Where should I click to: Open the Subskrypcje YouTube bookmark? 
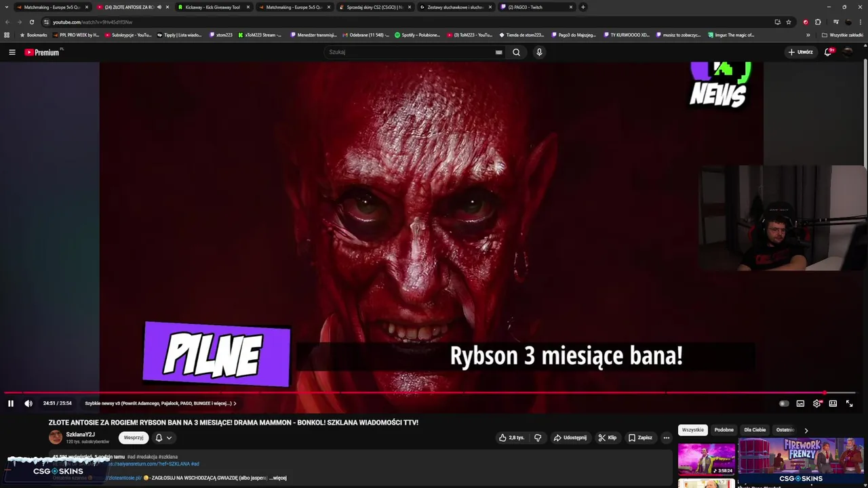(128, 35)
